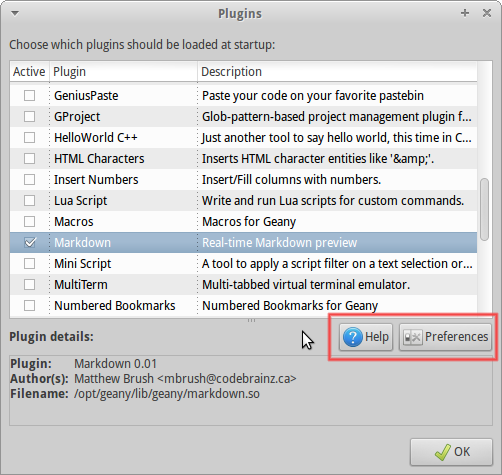The image size is (502, 475).
Task: Click the Active column header
Action: [x=30, y=72]
